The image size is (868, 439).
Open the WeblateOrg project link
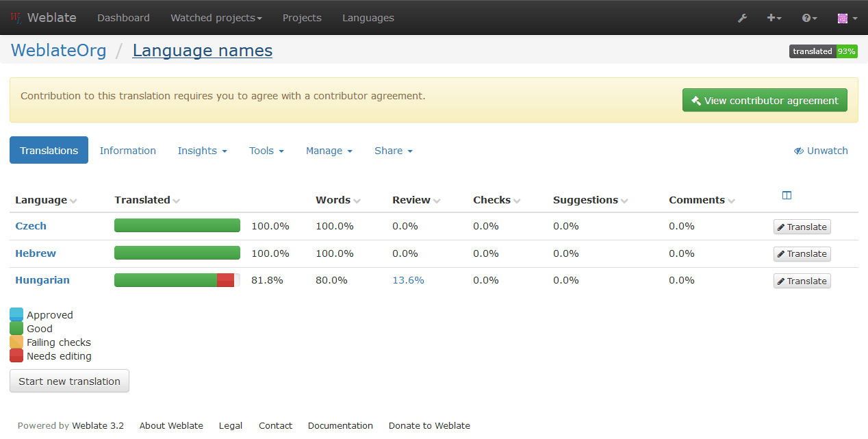(59, 51)
